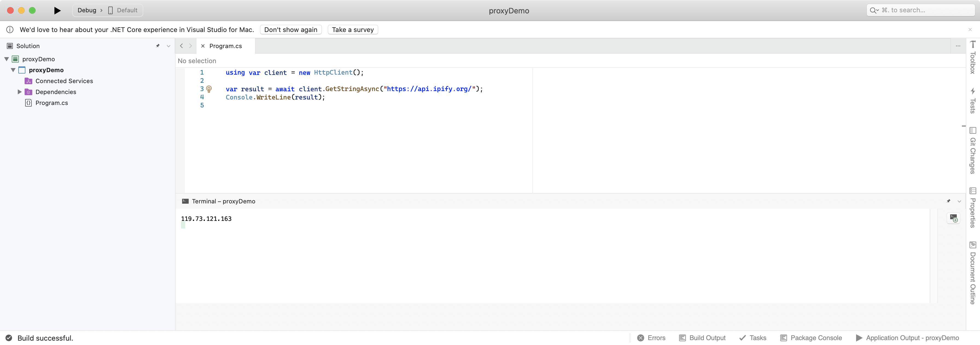Click the Terminal panel icon

[185, 201]
